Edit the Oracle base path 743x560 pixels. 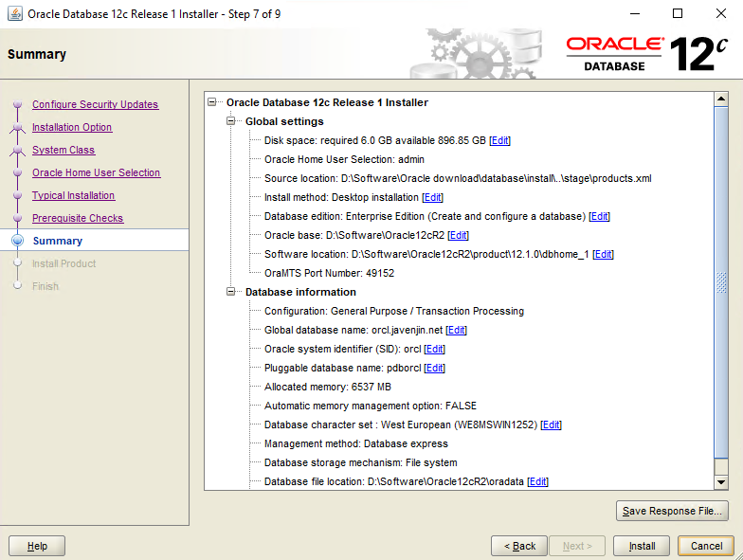[x=459, y=235]
